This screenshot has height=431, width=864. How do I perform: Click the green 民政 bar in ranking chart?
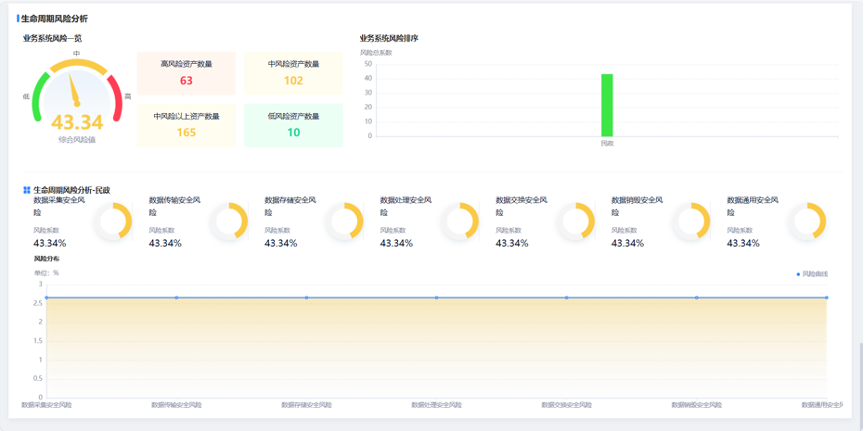click(x=606, y=105)
